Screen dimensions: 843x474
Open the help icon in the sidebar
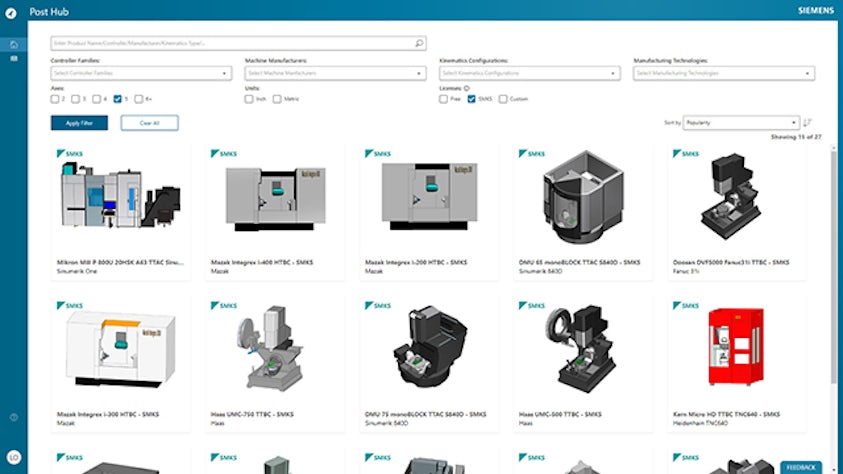pos(14,417)
